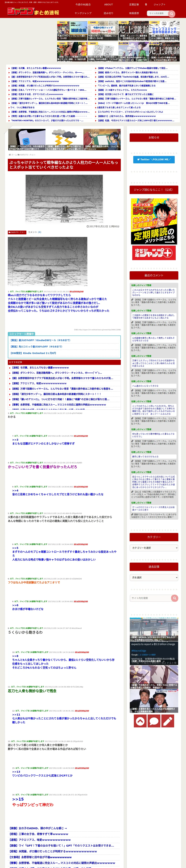Click the pencil write-comment button
This screenshot has width=186, height=868.
(x=168, y=721)
